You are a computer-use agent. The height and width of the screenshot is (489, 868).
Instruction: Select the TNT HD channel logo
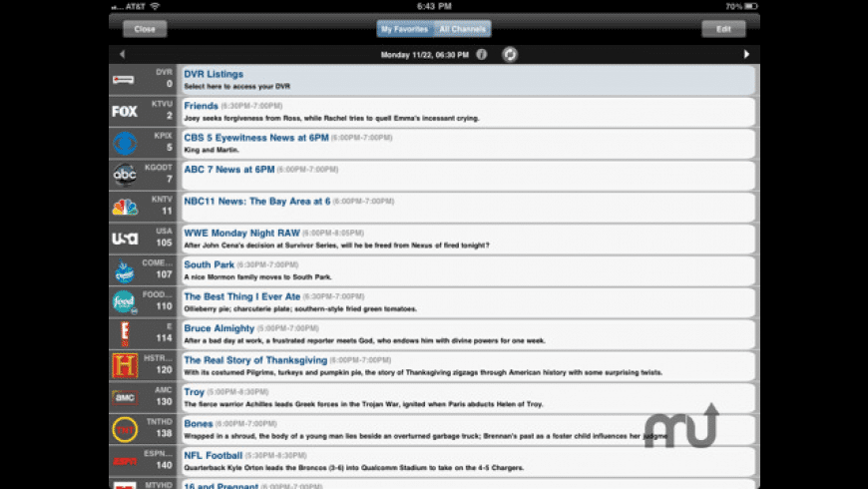click(x=125, y=430)
